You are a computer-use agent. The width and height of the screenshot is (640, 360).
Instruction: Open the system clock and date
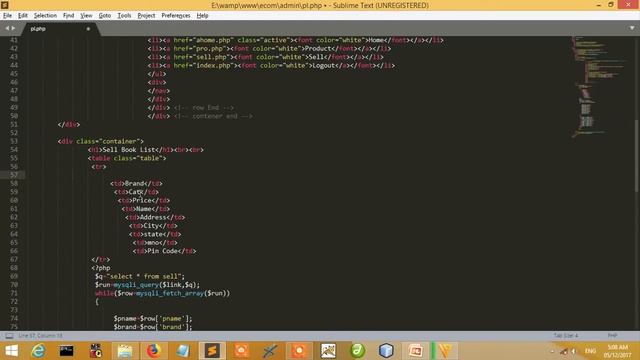(x=618, y=351)
